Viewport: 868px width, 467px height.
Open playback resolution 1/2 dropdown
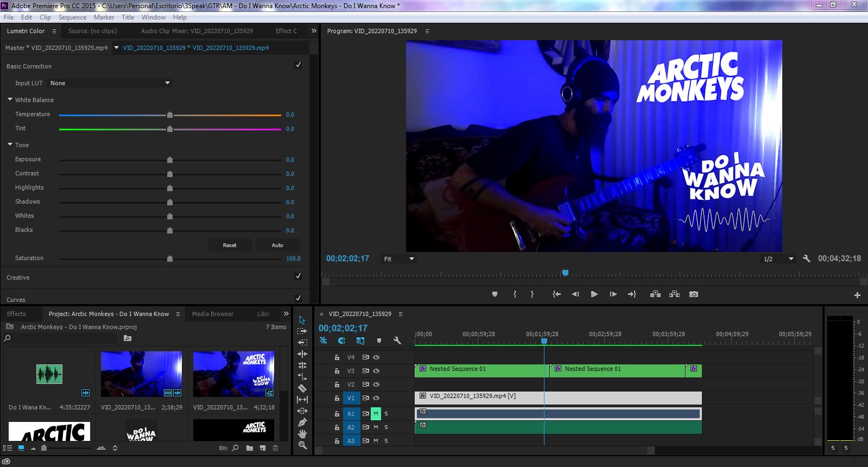[x=778, y=259]
